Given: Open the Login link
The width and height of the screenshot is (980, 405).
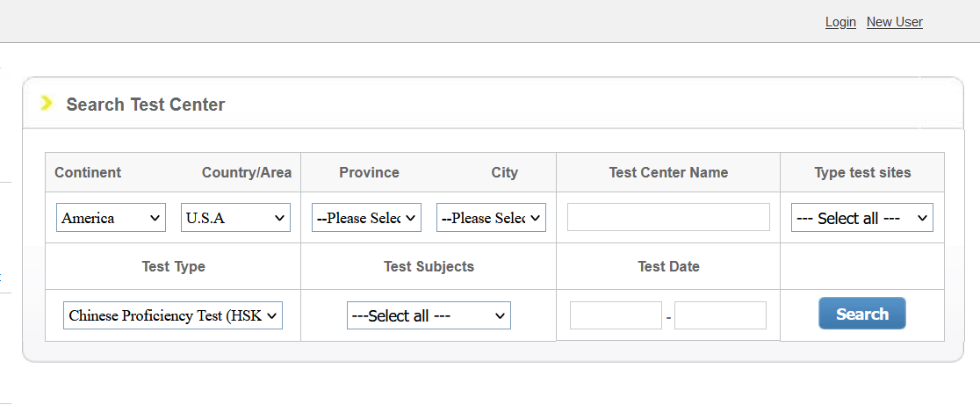Looking at the screenshot, I should point(840,22).
